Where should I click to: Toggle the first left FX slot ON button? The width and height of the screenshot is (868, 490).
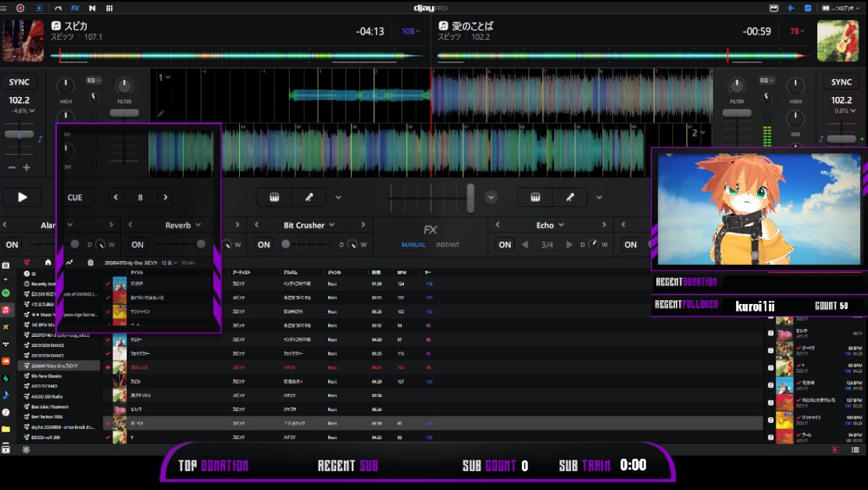(12, 244)
